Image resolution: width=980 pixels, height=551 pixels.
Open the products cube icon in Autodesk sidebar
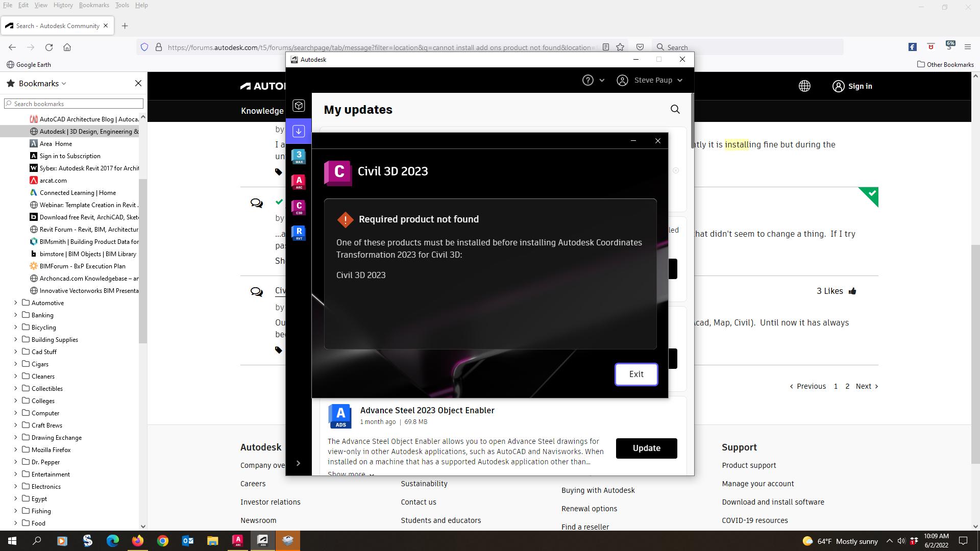299,106
